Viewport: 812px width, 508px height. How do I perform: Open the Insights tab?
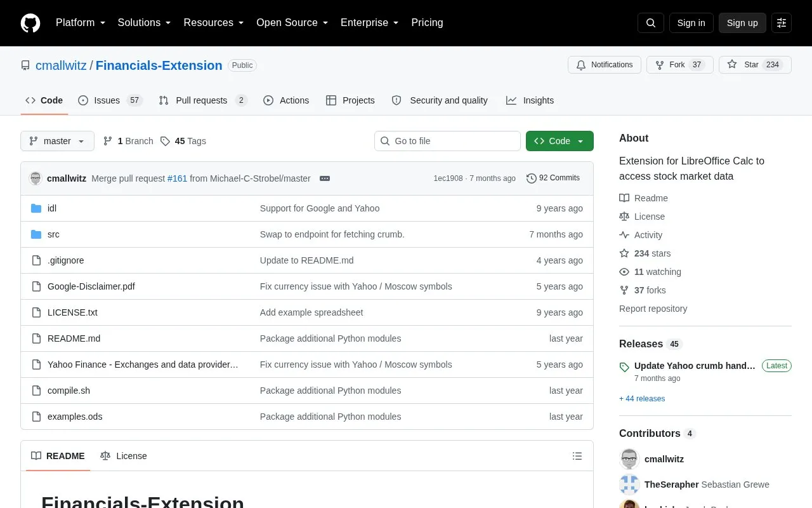coord(530,100)
